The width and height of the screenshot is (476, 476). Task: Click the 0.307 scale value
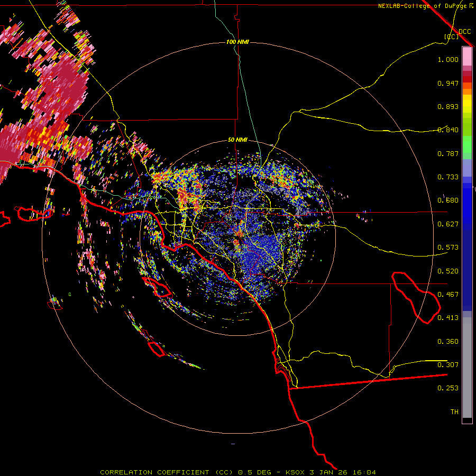click(x=448, y=365)
